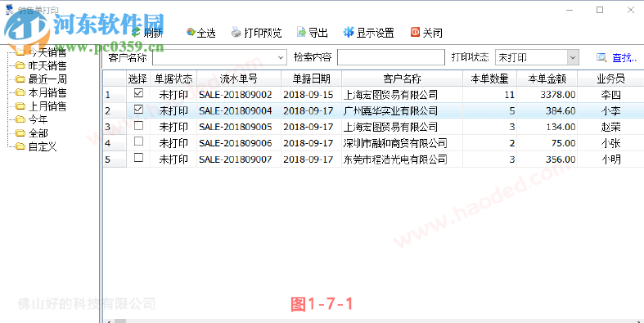Click the 本单金额 column header
Viewport: 644px width, 323px height.
coord(547,79)
